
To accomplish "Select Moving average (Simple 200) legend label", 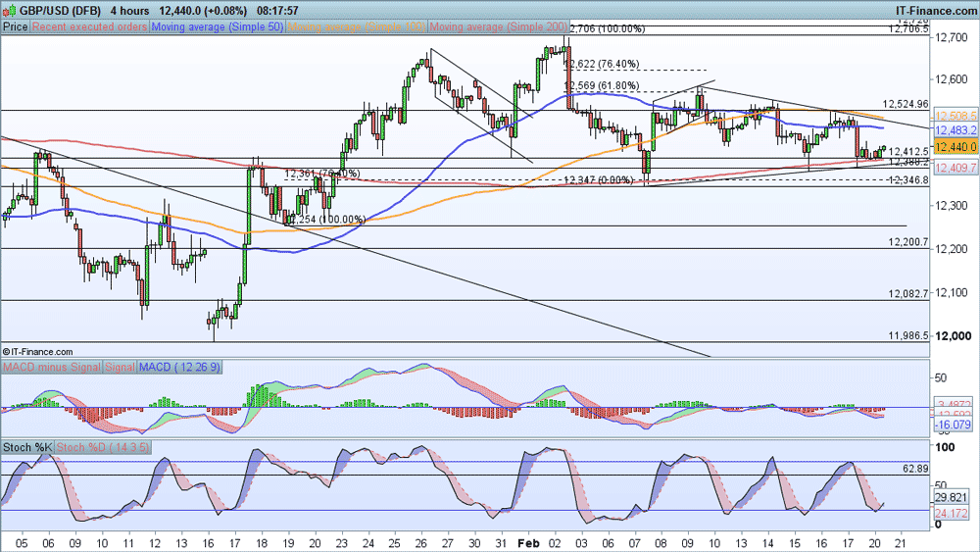I will tap(498, 26).
